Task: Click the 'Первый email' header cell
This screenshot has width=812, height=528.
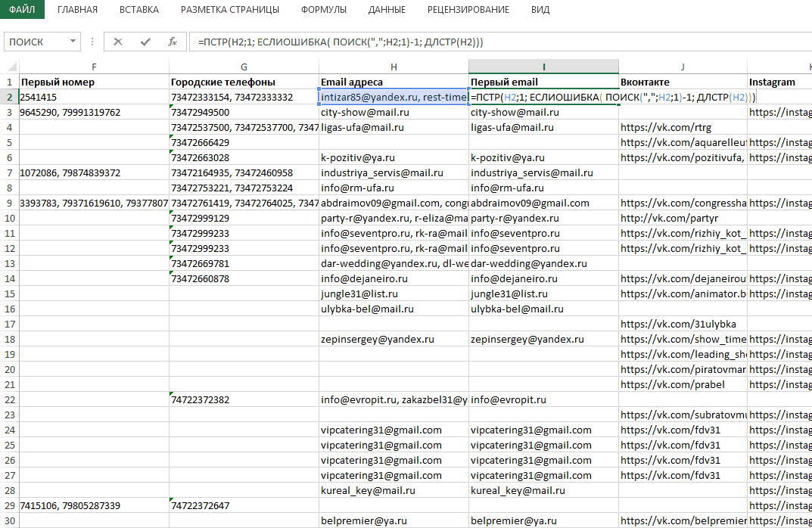Action: click(544, 82)
